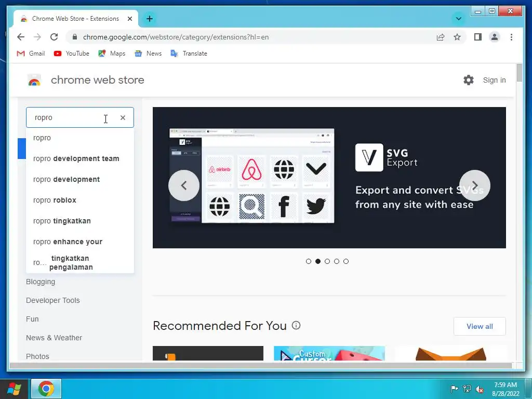Screen dimensions: 532x399
Task: Click Chrome icon in taskbar
Action: pyautogui.click(x=46, y=389)
